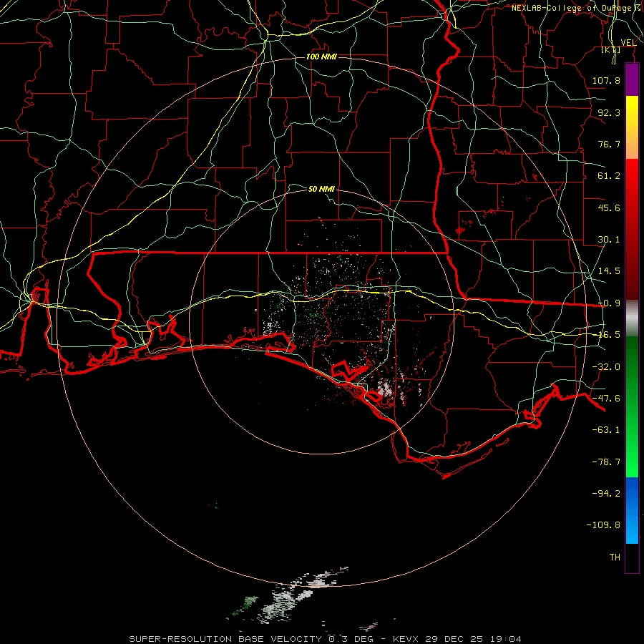The height and width of the screenshot is (644, 644).
Task: Click the 61.2 velocity scale value
Action: (x=609, y=176)
